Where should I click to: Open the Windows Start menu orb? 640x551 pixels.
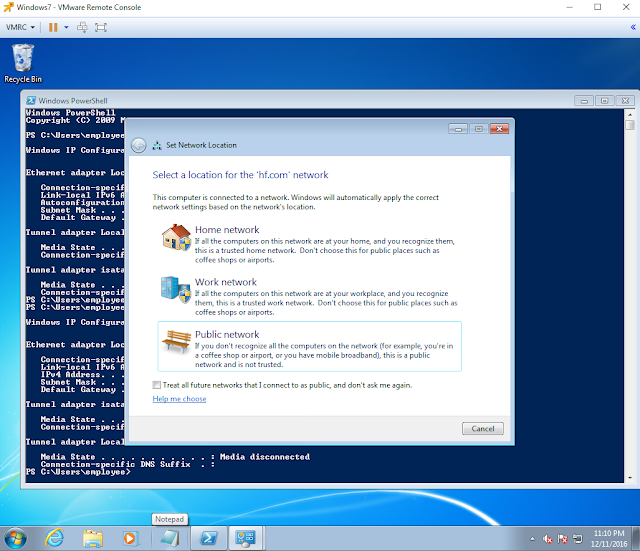pyautogui.click(x=15, y=539)
